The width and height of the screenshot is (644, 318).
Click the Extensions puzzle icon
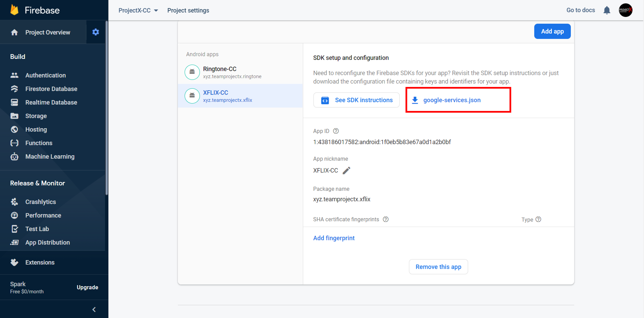[x=14, y=262]
